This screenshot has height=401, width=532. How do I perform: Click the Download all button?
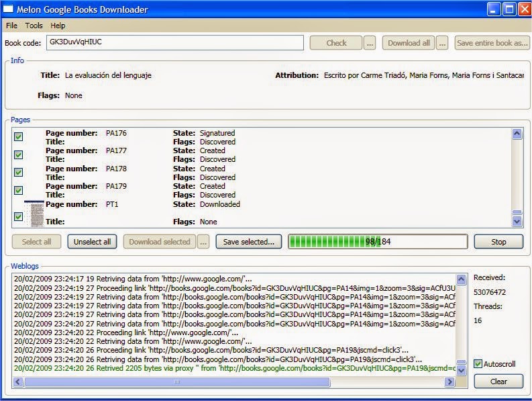[x=409, y=43]
